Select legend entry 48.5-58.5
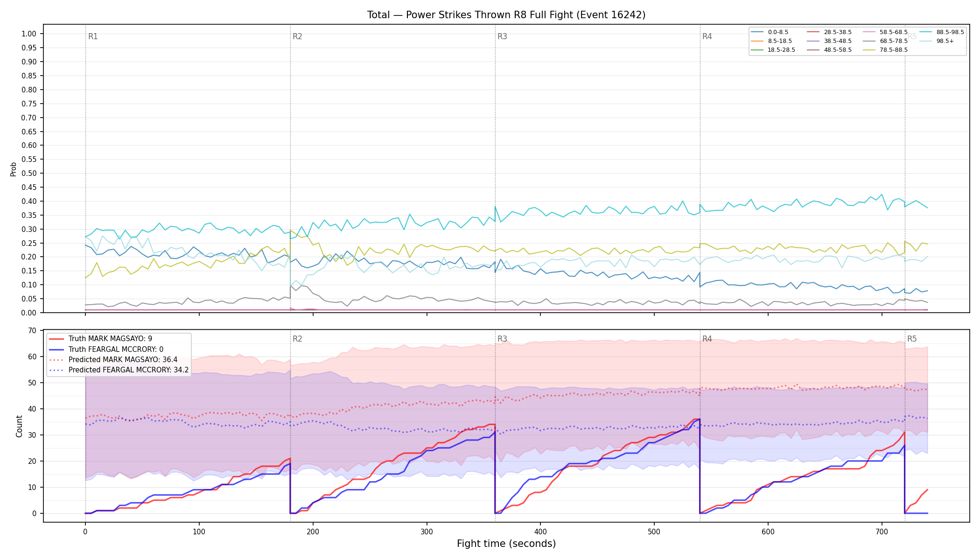 point(829,50)
